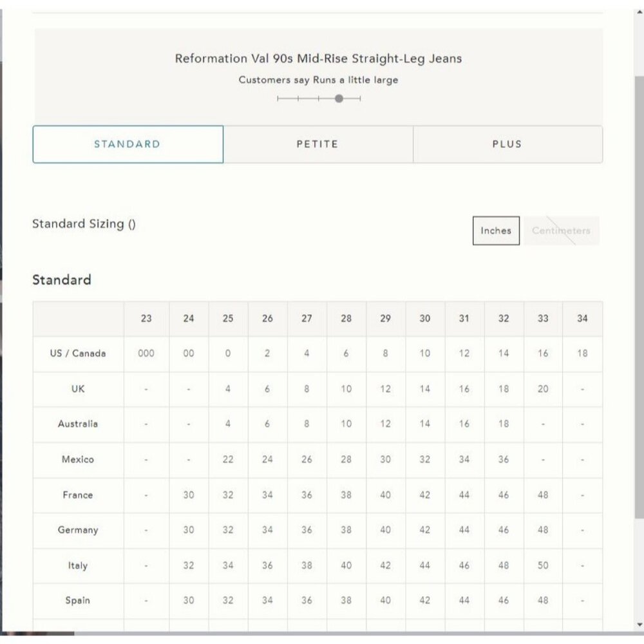Click column header 31
Viewport: 644px width, 644px height.
coord(464,319)
